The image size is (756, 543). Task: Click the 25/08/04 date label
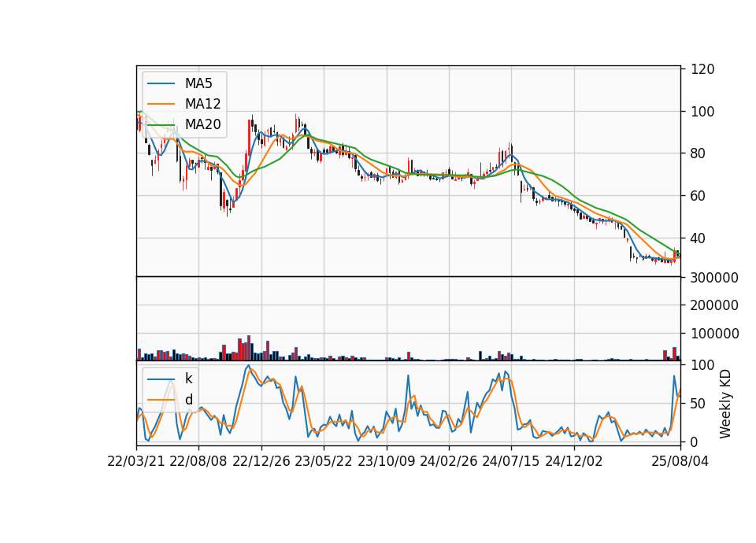tap(680, 461)
